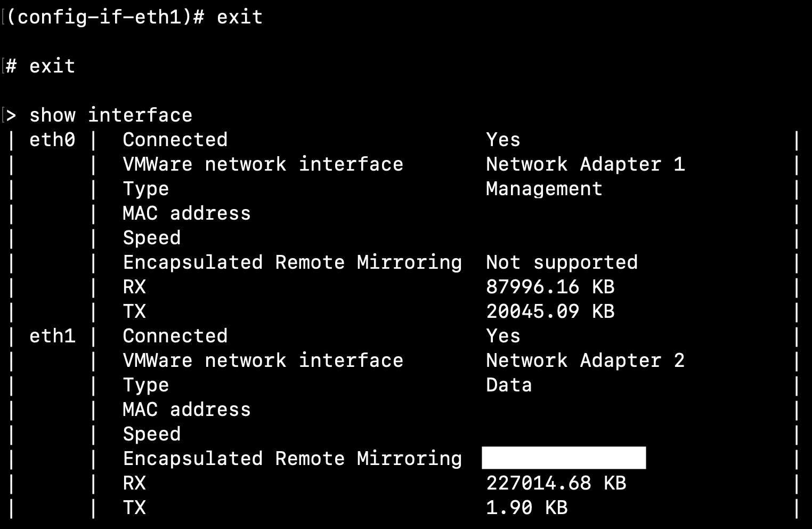812x529 pixels.
Task: Click eth0 'MAC address' label
Action: tap(186, 213)
